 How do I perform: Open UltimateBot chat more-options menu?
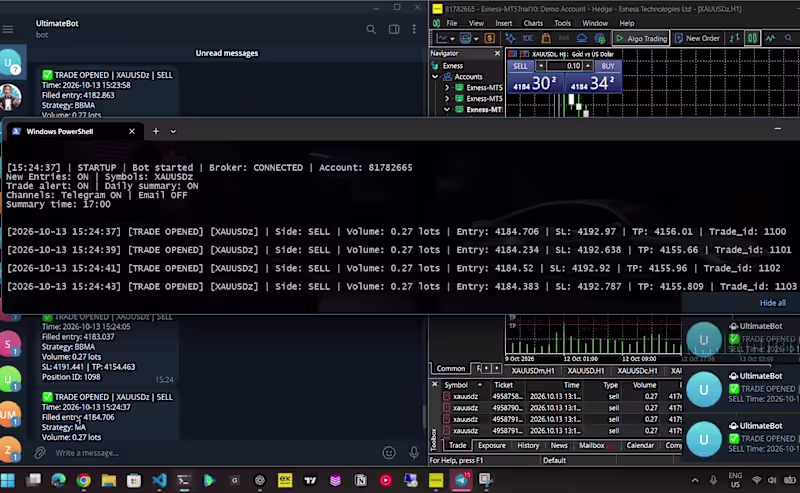[x=414, y=30]
